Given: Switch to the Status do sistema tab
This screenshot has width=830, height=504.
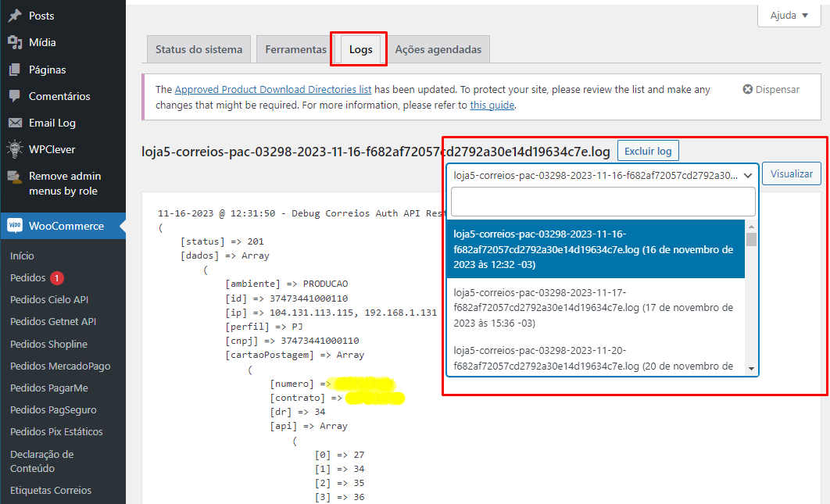Looking at the screenshot, I should [199, 49].
